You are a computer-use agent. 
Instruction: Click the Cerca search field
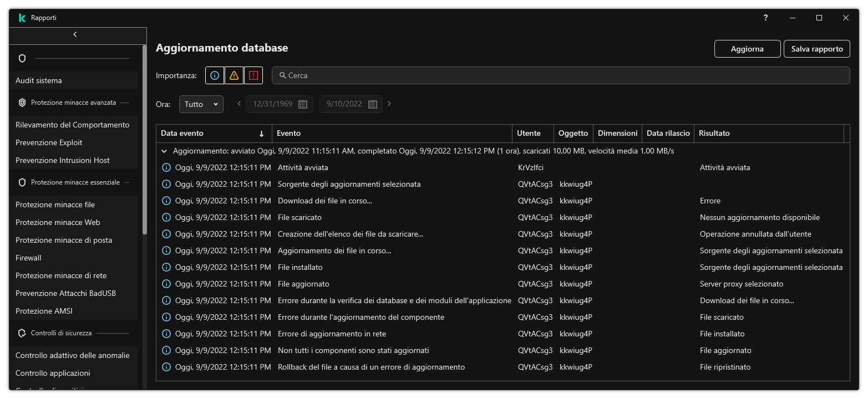[x=560, y=75]
